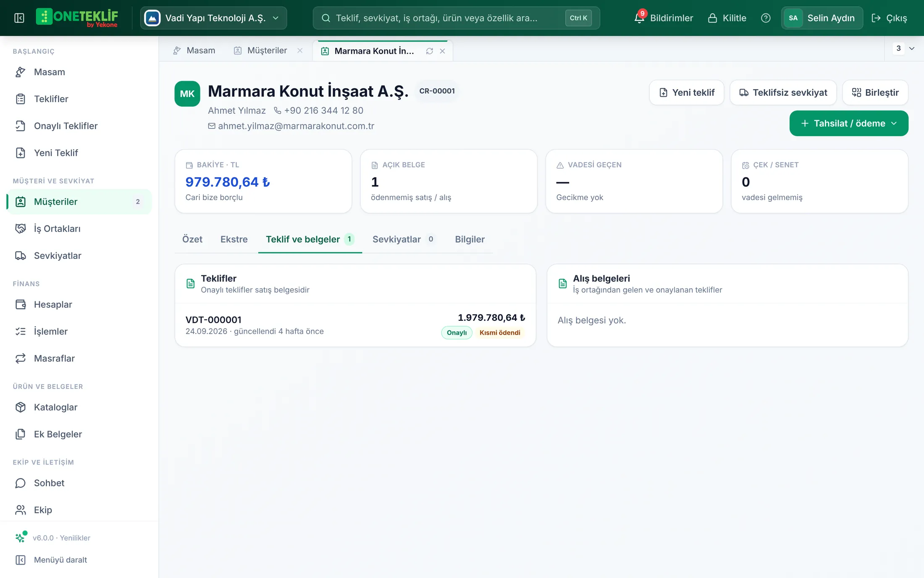Open Yeni Teklif sidebar item
924x578 pixels.
(x=79, y=153)
